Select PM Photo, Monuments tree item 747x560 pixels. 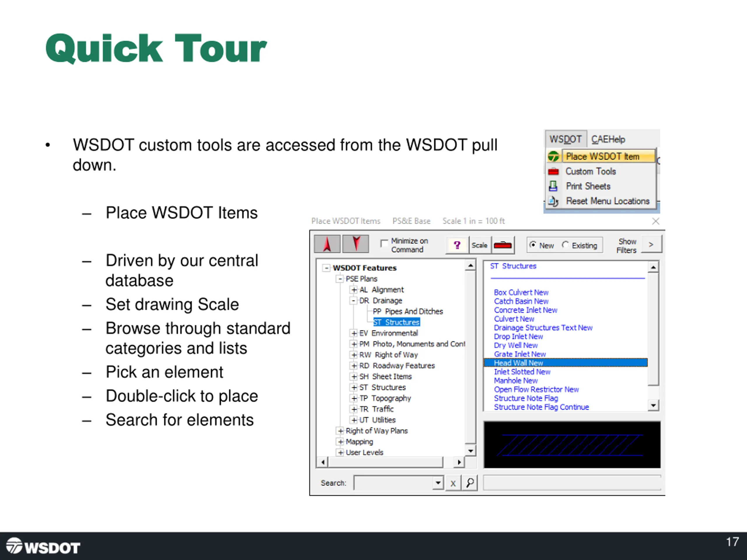pos(412,344)
